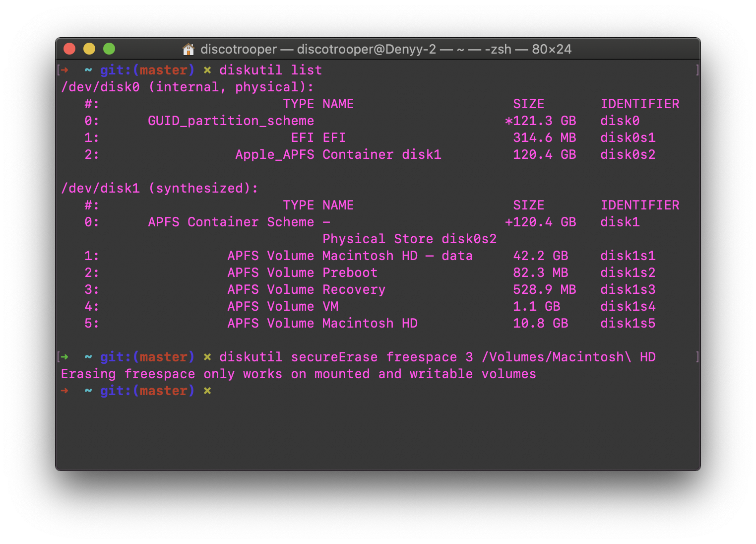Click the yellow minimize traffic light

(x=89, y=49)
